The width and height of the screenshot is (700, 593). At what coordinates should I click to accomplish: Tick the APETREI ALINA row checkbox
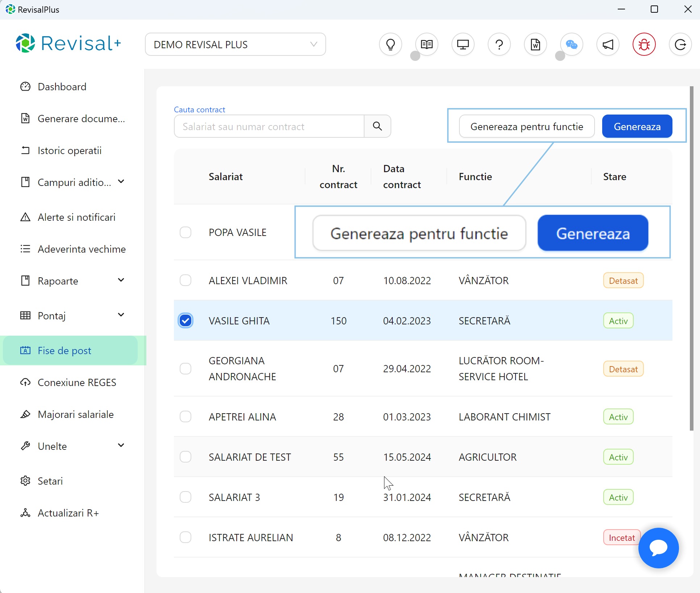pyautogui.click(x=186, y=416)
